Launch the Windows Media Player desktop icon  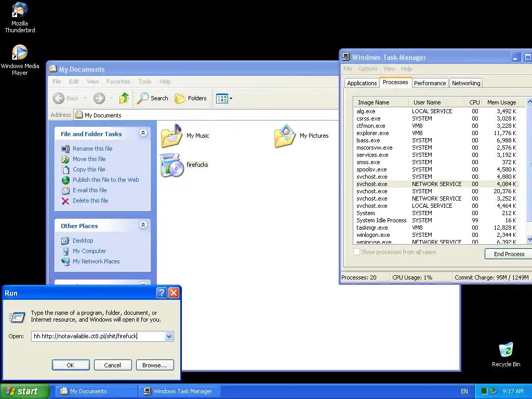[x=20, y=60]
